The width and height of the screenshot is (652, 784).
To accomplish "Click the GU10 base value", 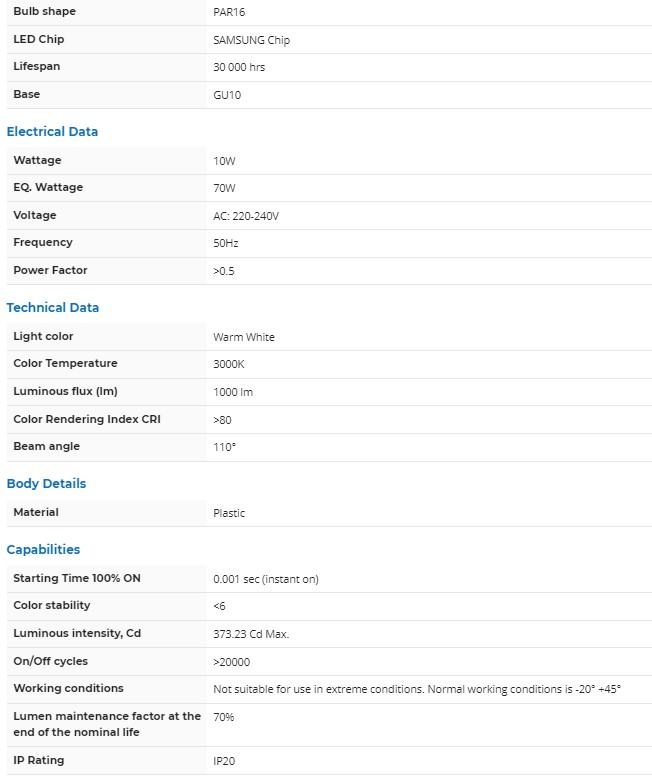I will [x=227, y=95].
